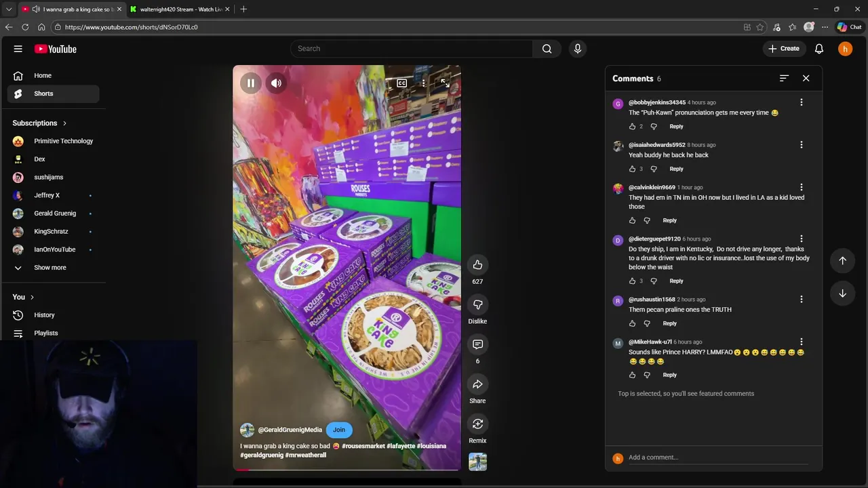Click the search magnifier button
Screen dimensions: 868x488
point(547,49)
